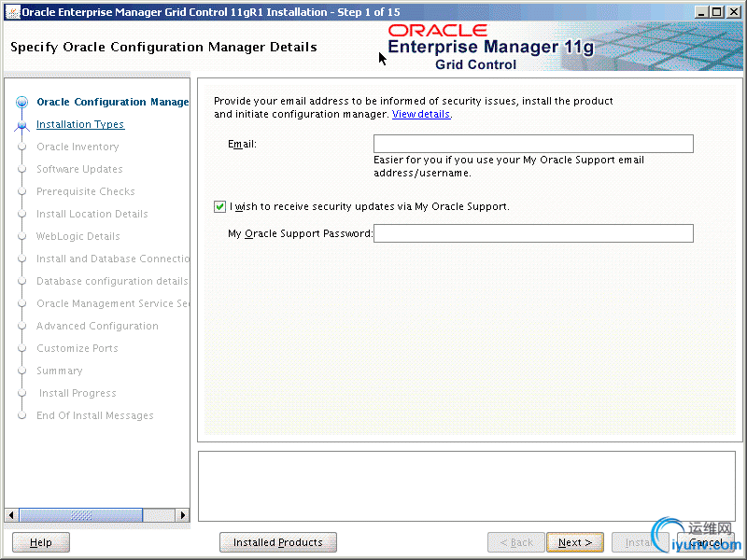Click the Email input field
The image size is (747, 560).
tap(533, 144)
